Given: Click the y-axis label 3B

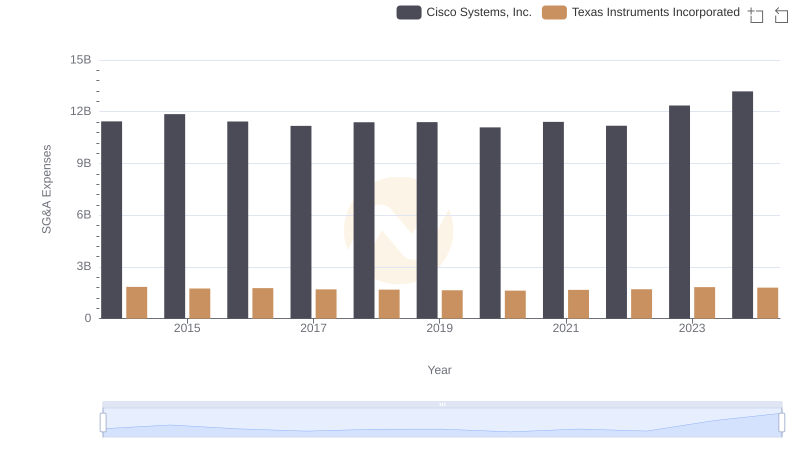Looking at the screenshot, I should pyautogui.click(x=84, y=266).
